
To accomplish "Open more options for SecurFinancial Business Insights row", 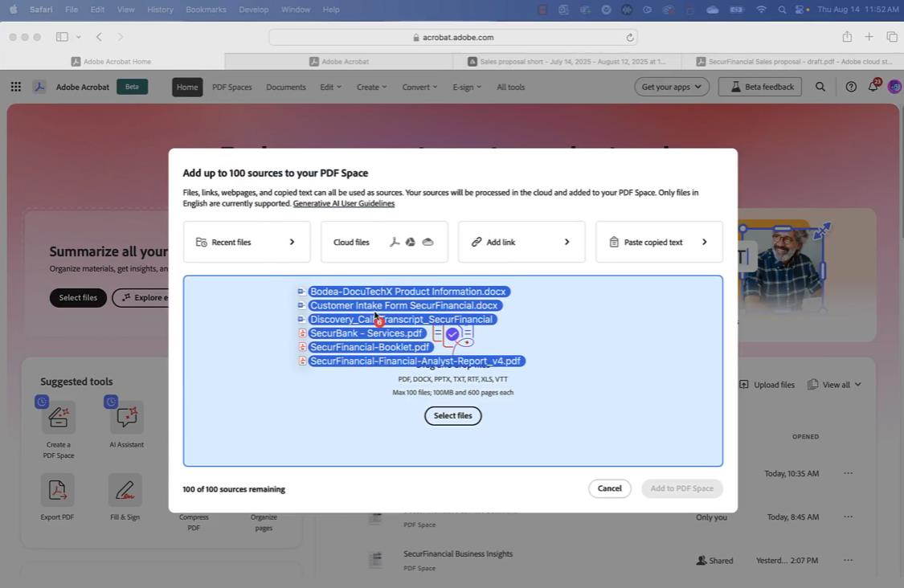I will (x=848, y=561).
